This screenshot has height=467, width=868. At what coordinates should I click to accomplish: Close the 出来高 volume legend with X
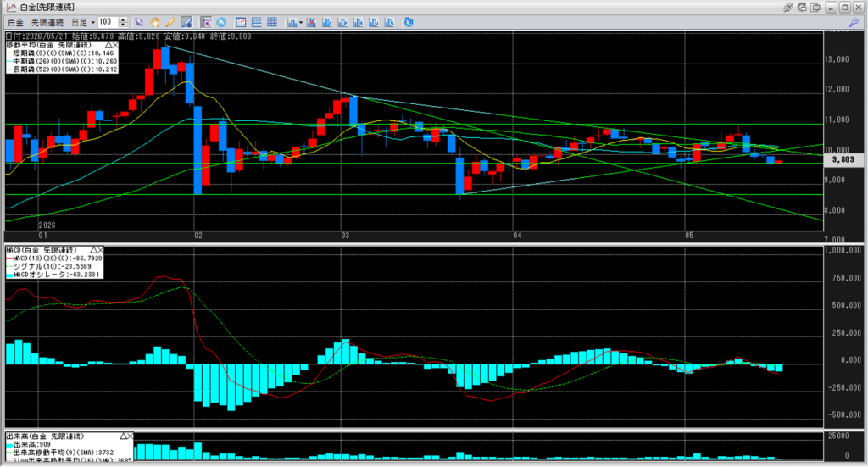pyautogui.click(x=130, y=436)
